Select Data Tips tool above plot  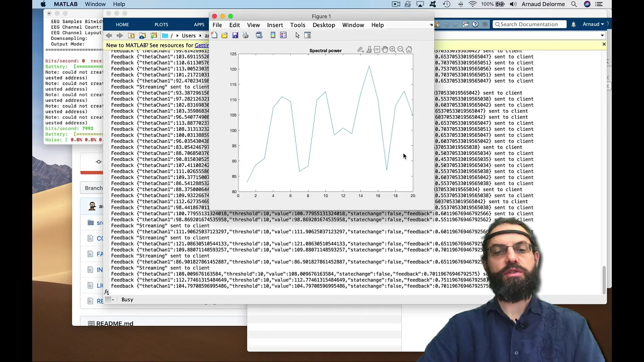tap(377, 49)
